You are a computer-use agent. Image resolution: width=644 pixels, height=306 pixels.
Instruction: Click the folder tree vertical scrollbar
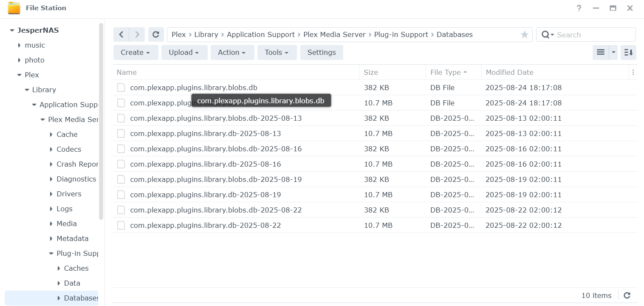(x=101, y=121)
